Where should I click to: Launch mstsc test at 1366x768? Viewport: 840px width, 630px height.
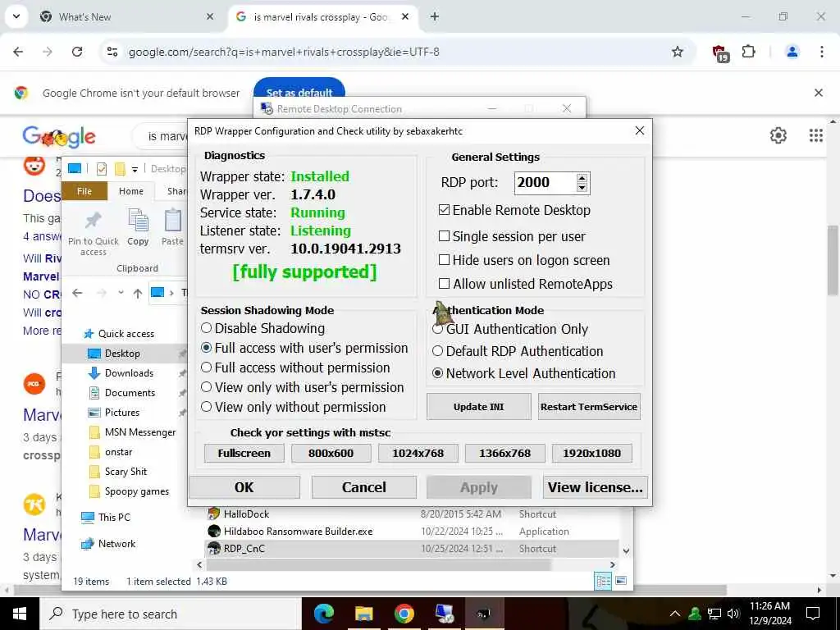pyautogui.click(x=505, y=453)
